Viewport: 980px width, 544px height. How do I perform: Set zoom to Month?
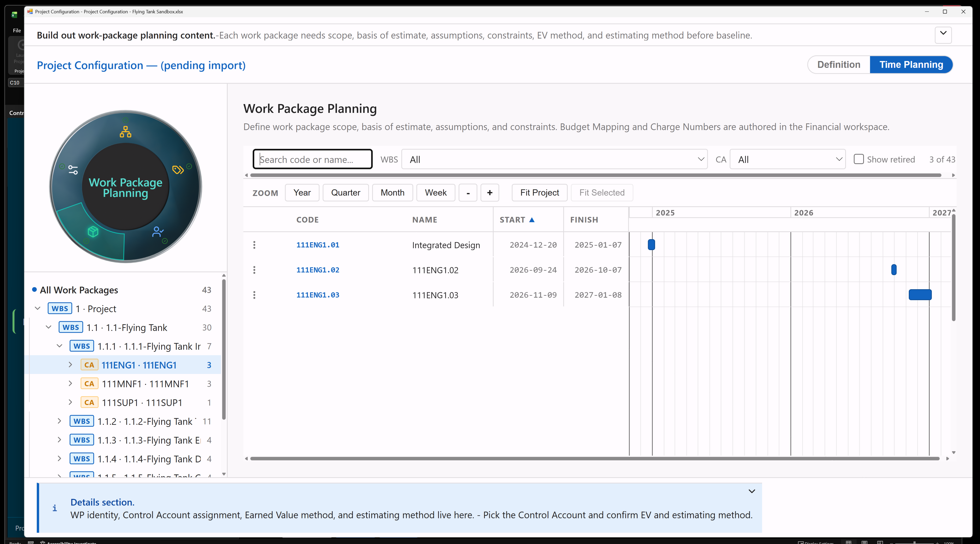[392, 192]
